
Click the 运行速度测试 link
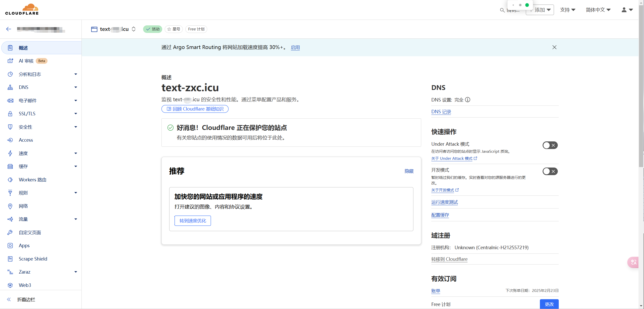tap(444, 202)
